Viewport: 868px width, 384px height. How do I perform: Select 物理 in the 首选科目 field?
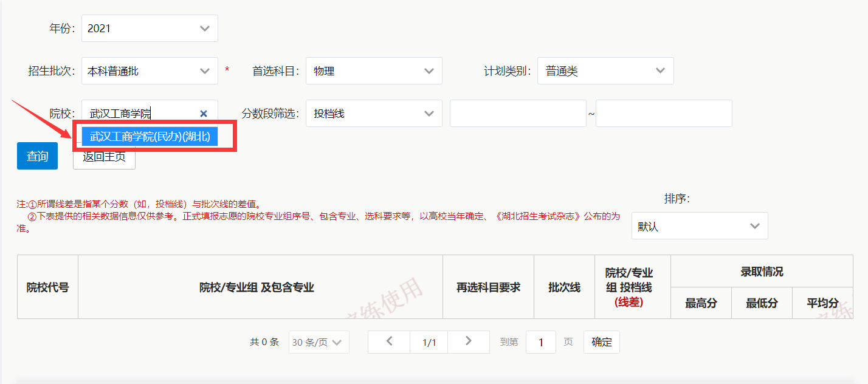pos(374,70)
